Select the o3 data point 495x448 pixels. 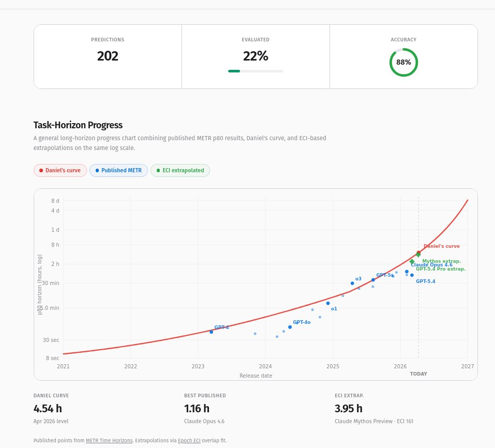pos(352,283)
